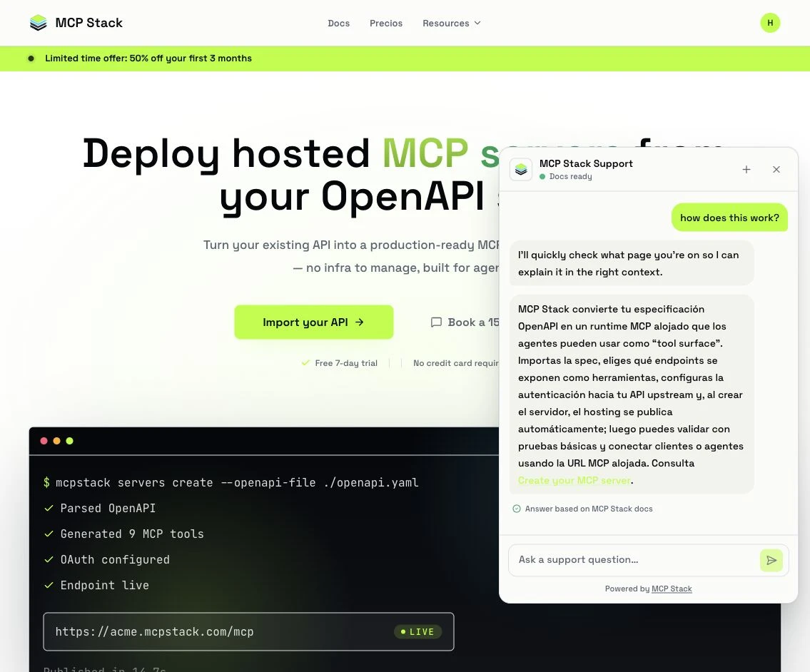Image resolution: width=810 pixels, height=672 pixels.
Task: Click the 'Parsed OpenAPI' terminal line
Action: pyautogui.click(x=108, y=508)
